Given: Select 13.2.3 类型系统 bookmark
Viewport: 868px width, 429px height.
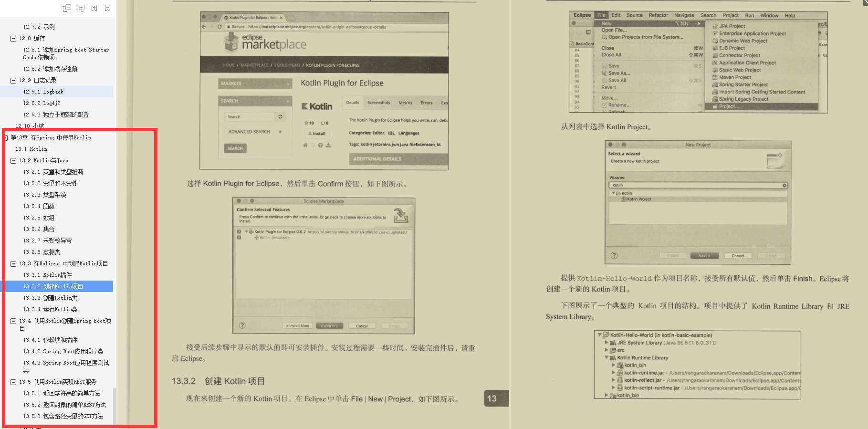Looking at the screenshot, I should [x=44, y=195].
